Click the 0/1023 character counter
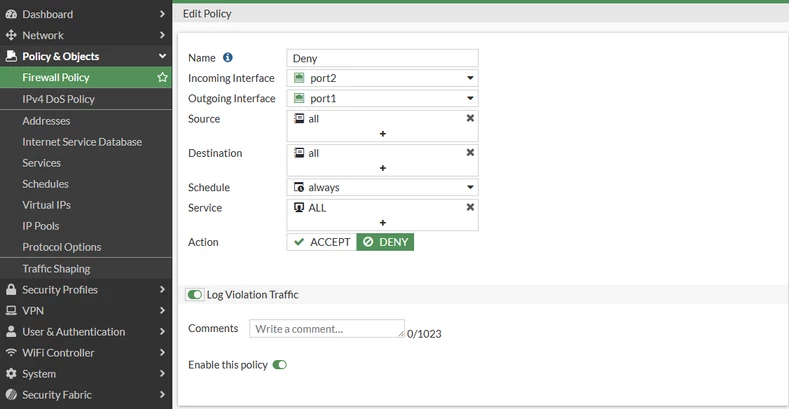Image resolution: width=789 pixels, height=409 pixels. coord(424,334)
